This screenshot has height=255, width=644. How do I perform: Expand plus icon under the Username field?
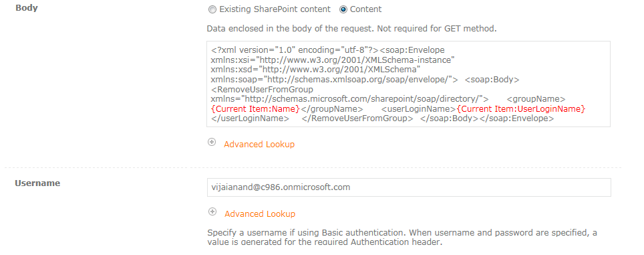(212, 211)
